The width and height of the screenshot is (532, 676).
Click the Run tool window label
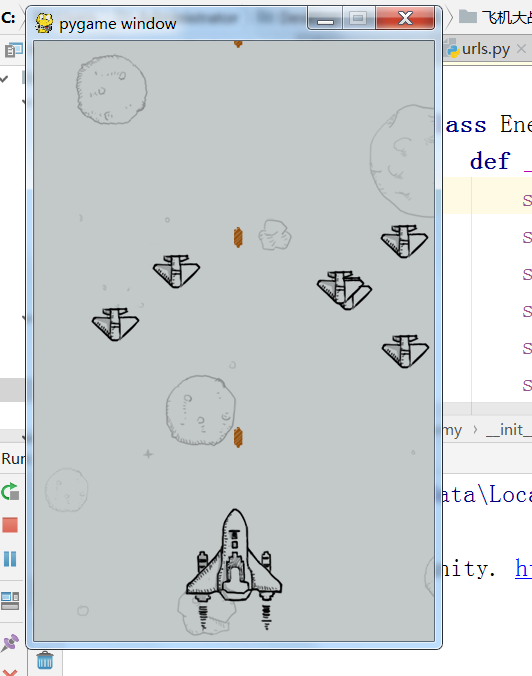click(13, 458)
